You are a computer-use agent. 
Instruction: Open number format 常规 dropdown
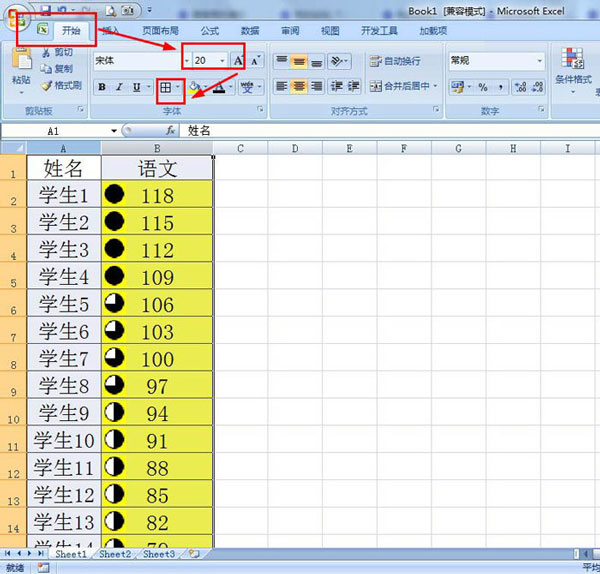540,61
